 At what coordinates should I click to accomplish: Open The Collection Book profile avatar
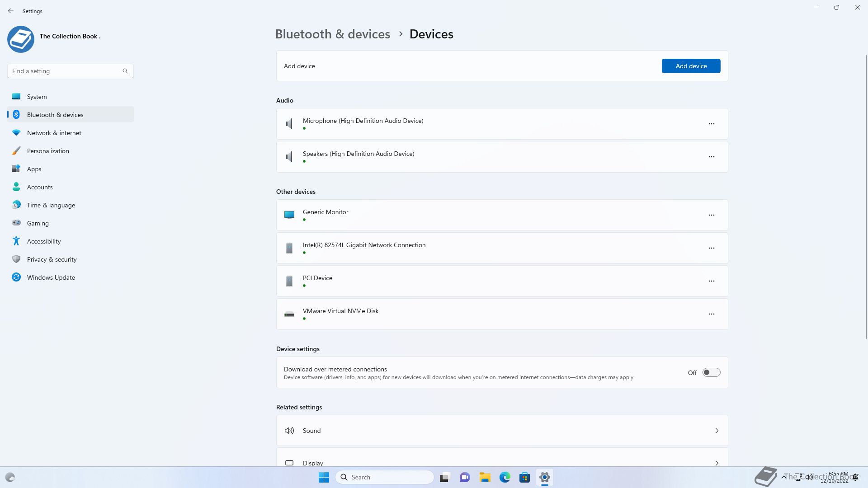[x=21, y=39]
